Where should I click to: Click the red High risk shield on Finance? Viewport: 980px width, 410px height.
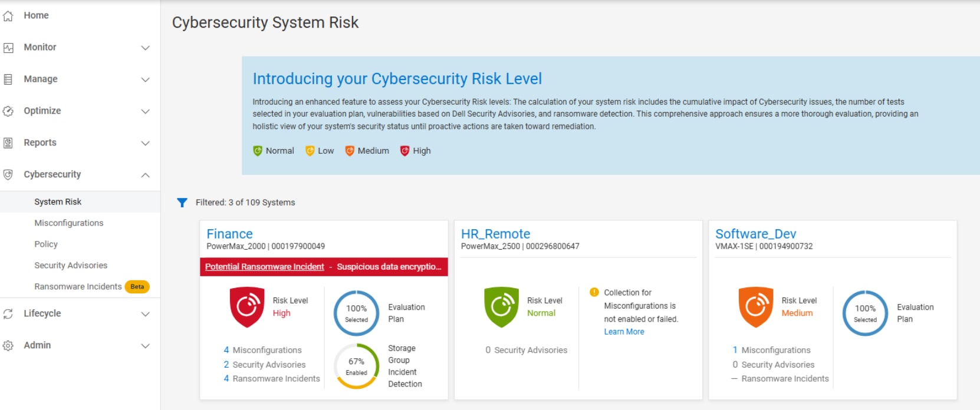247,307
